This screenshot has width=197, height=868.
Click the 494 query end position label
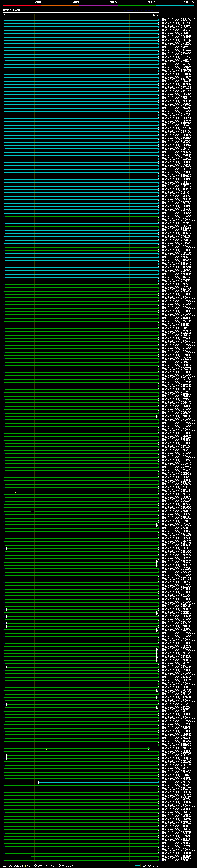tap(155, 15)
